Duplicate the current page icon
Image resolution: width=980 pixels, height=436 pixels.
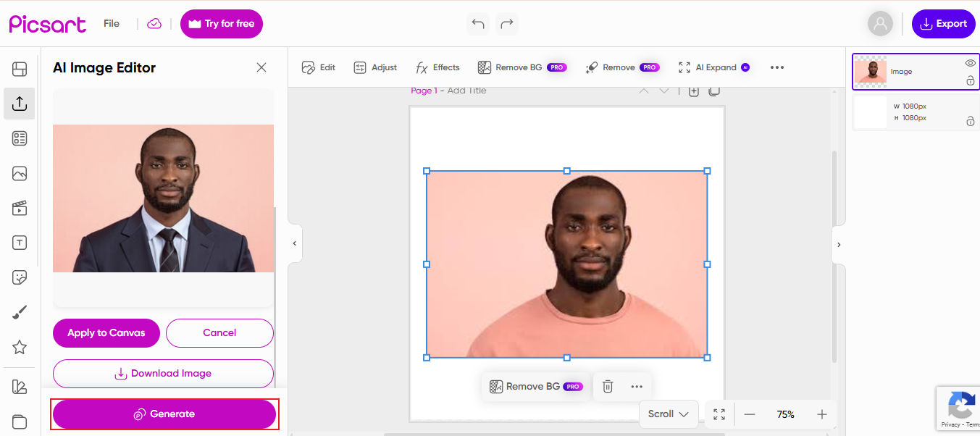click(x=713, y=91)
